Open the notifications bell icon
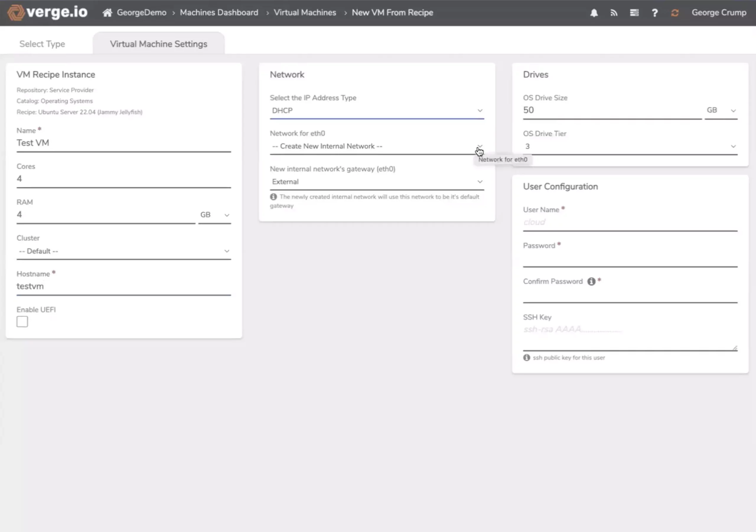Screen dimensions: 756x532 coord(594,13)
